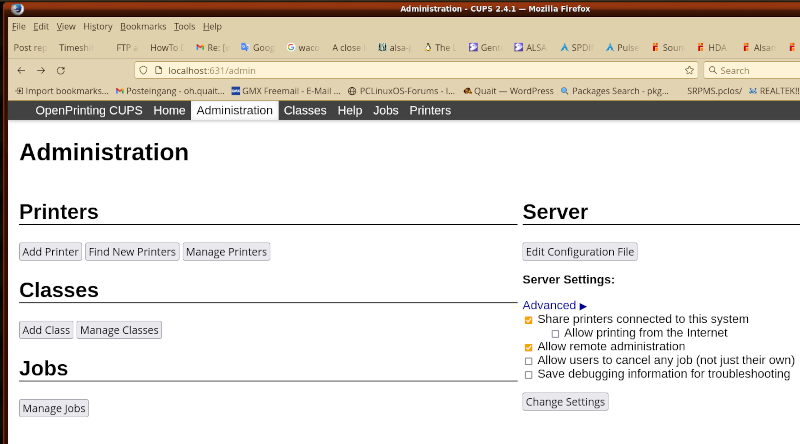Open the Bookmarks menu
This screenshot has width=800, height=444.
[x=143, y=26]
